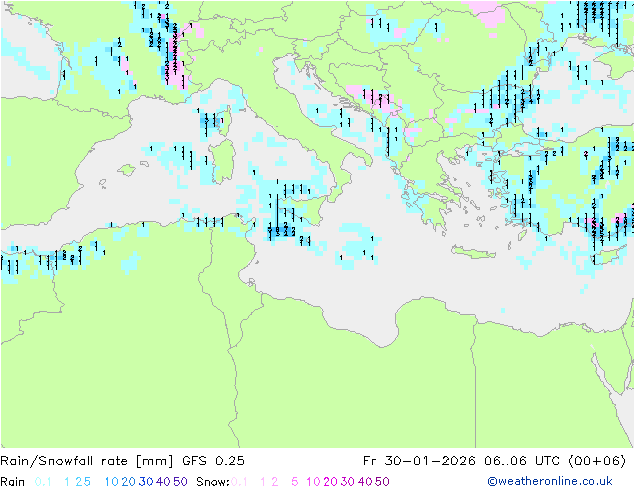The image size is (634, 490).
Task: Select the Snow legend 30 value
Action: click(x=348, y=482)
